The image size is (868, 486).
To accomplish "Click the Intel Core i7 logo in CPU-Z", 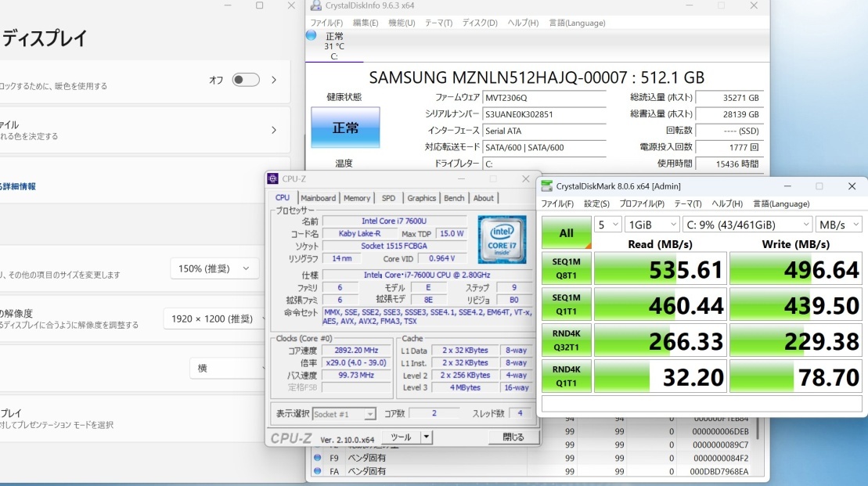I will 502,239.
